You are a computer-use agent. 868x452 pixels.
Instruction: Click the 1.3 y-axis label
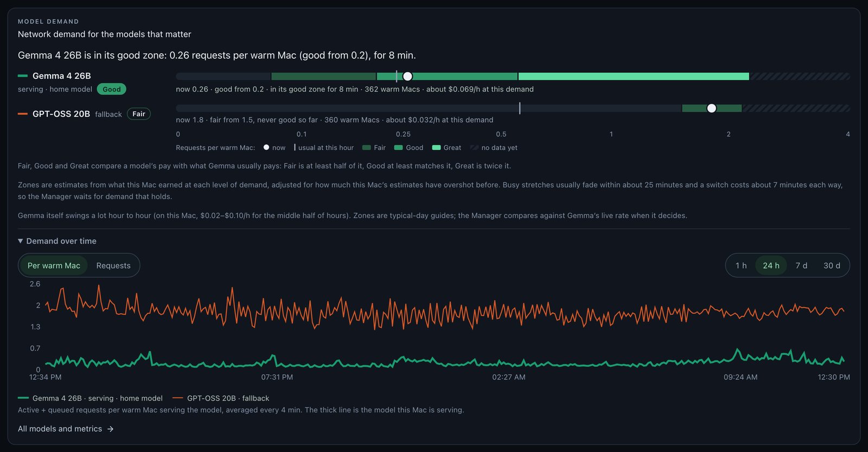(35, 327)
